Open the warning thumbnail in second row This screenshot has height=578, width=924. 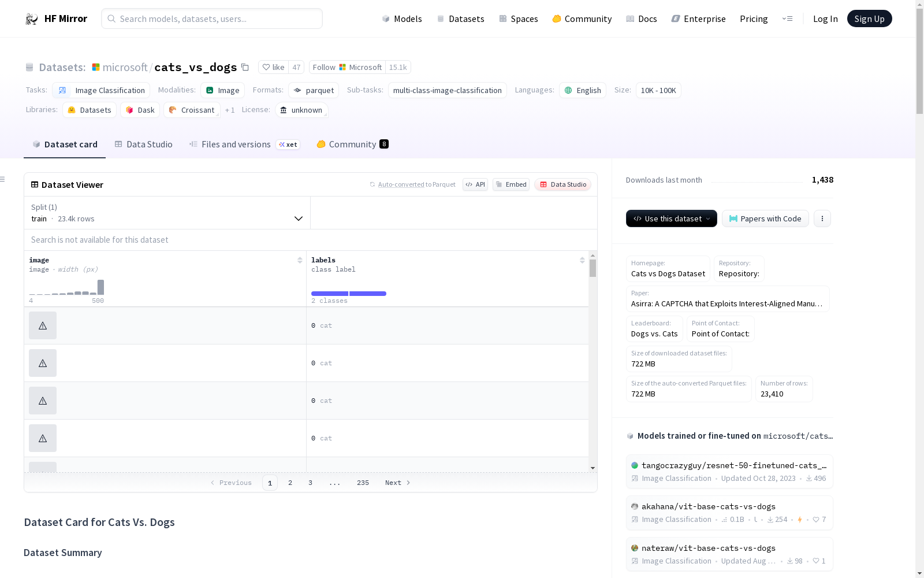[x=43, y=363]
